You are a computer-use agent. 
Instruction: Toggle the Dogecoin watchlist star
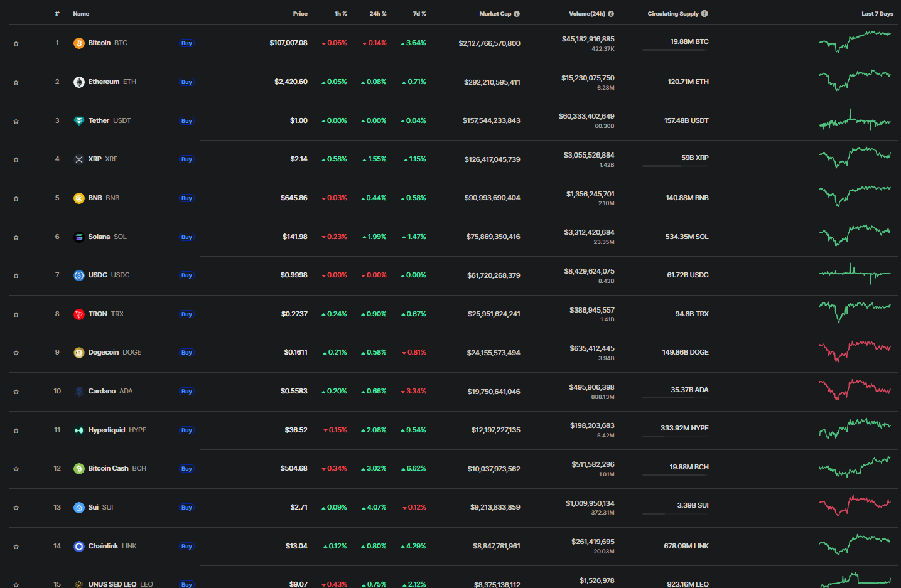(x=16, y=353)
